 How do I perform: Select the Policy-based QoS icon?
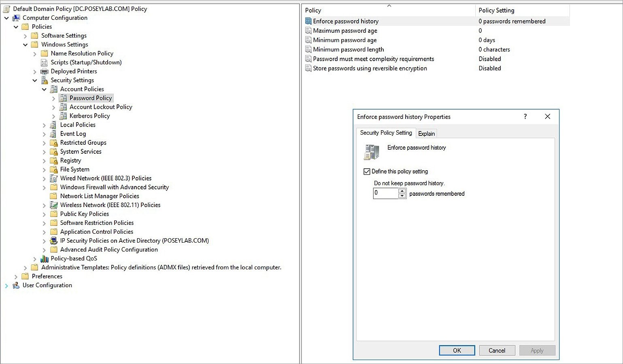pyautogui.click(x=45, y=258)
